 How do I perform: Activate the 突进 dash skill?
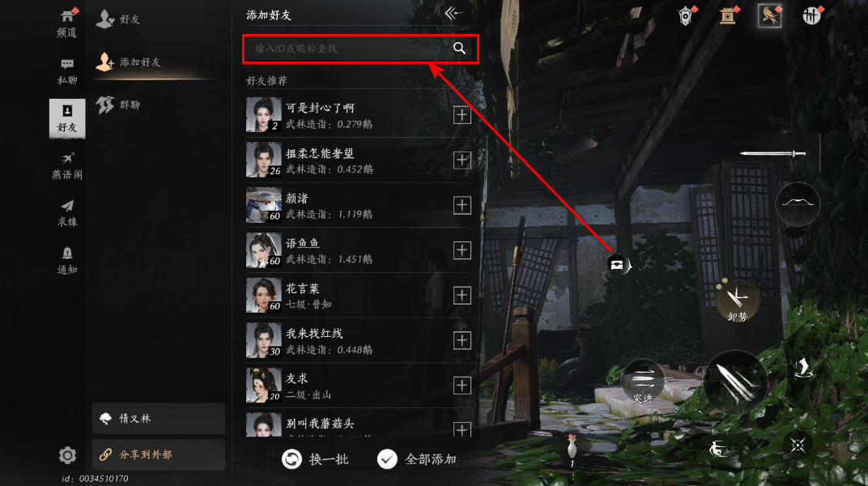pos(643,382)
